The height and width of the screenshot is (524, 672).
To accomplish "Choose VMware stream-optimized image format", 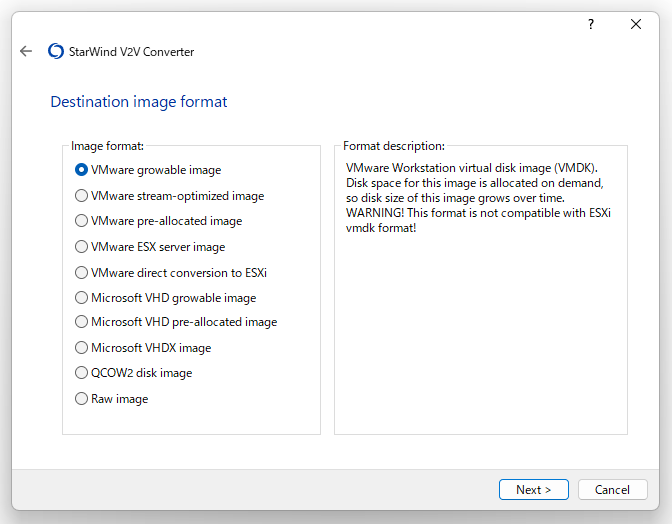I will [170, 196].
